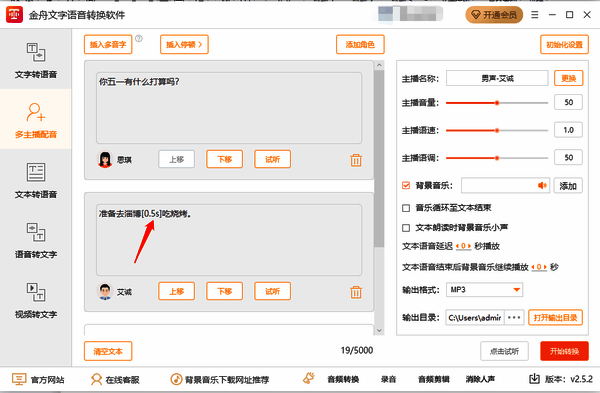This screenshot has width=600, height=393.
Task: Click the 思琪 avatar icon
Action: pos(105,160)
